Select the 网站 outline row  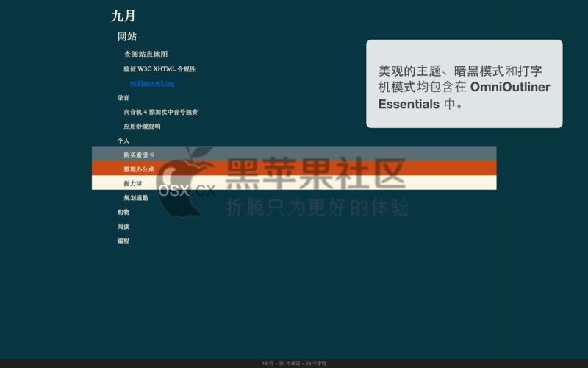(x=127, y=36)
